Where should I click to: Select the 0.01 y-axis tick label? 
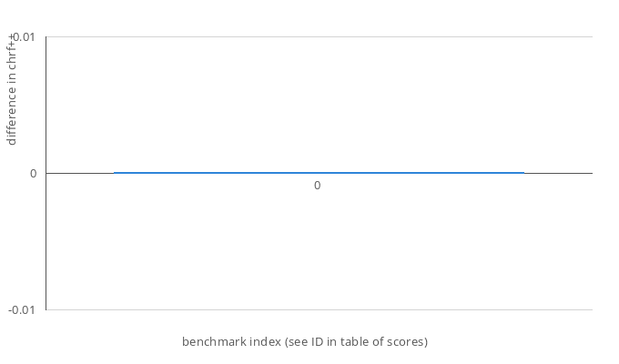click(24, 37)
